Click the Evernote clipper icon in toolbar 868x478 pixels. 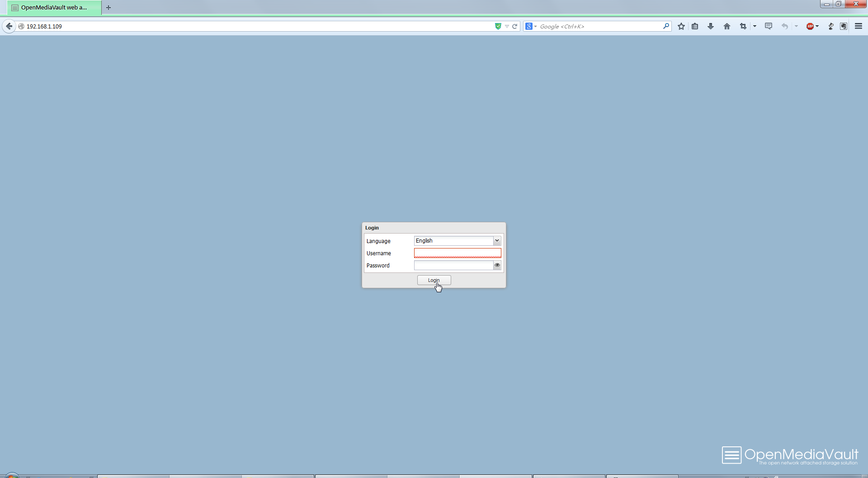[844, 26]
